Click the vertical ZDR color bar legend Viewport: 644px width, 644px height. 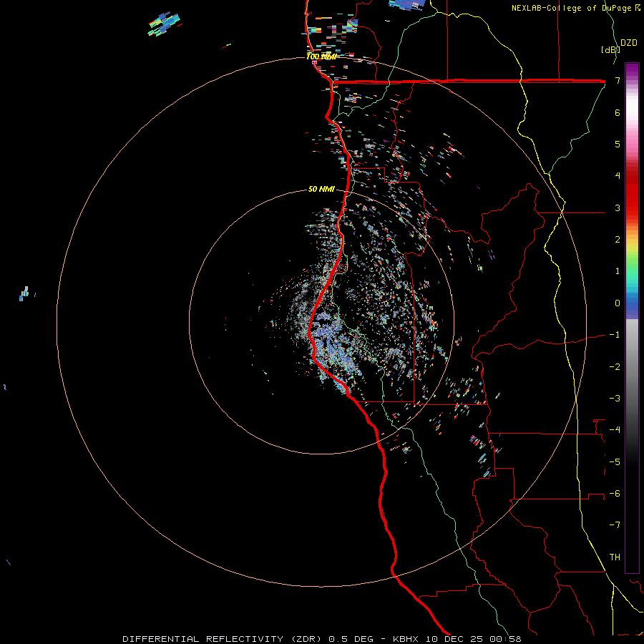(x=632, y=318)
